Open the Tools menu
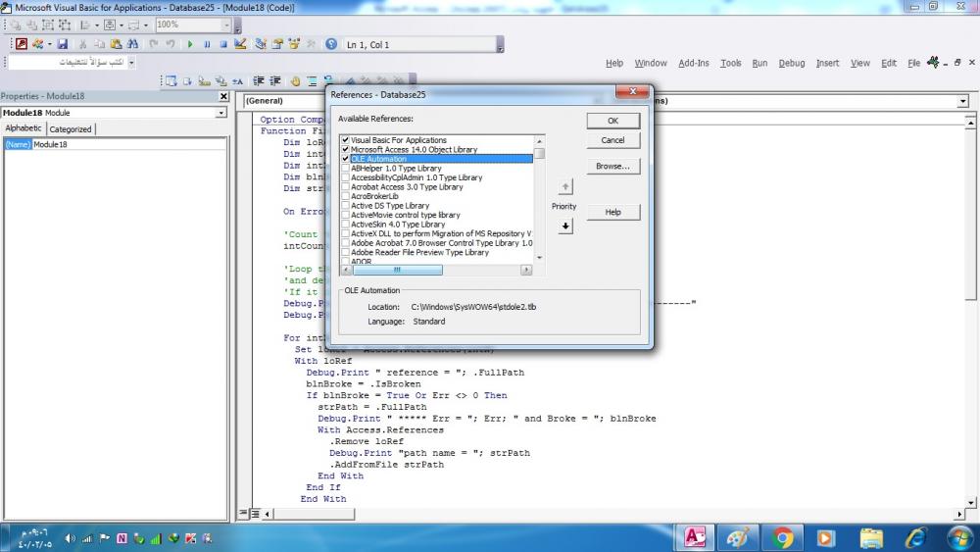Viewport: 980px width, 552px height. point(731,63)
